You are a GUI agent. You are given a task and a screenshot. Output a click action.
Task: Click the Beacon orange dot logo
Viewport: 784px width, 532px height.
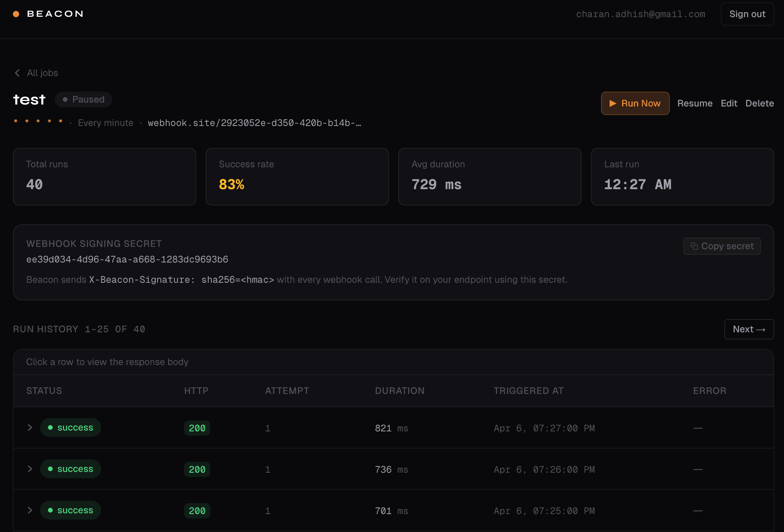(x=16, y=14)
